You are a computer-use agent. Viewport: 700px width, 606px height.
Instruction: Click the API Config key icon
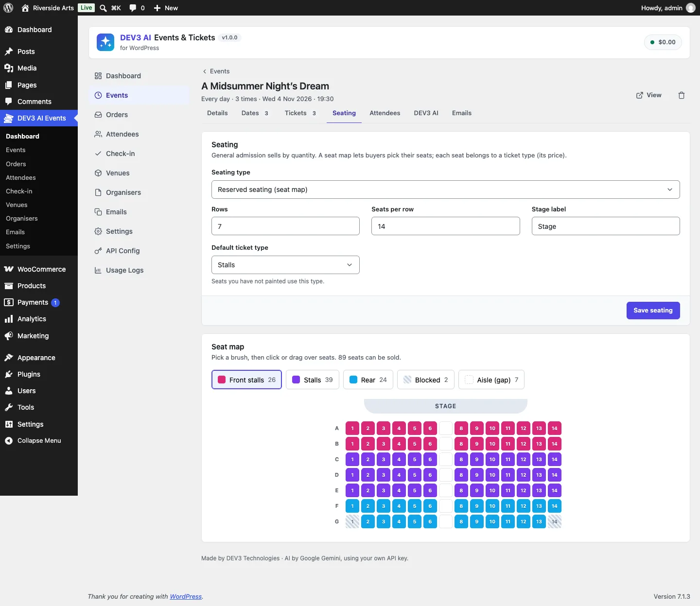pyautogui.click(x=98, y=251)
